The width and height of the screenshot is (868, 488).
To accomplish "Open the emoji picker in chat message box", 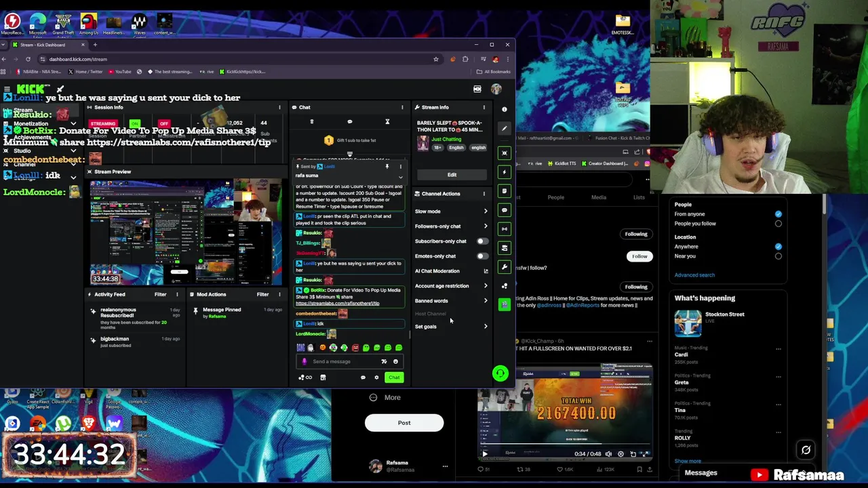I will (x=395, y=361).
